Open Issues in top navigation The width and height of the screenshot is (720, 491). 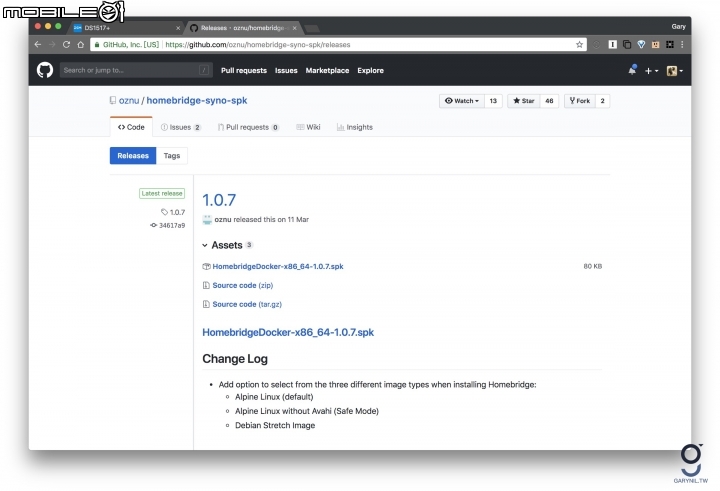point(286,70)
